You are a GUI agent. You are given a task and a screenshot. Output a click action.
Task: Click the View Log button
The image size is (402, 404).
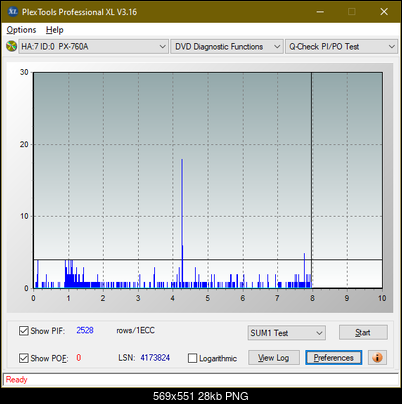coord(274,358)
